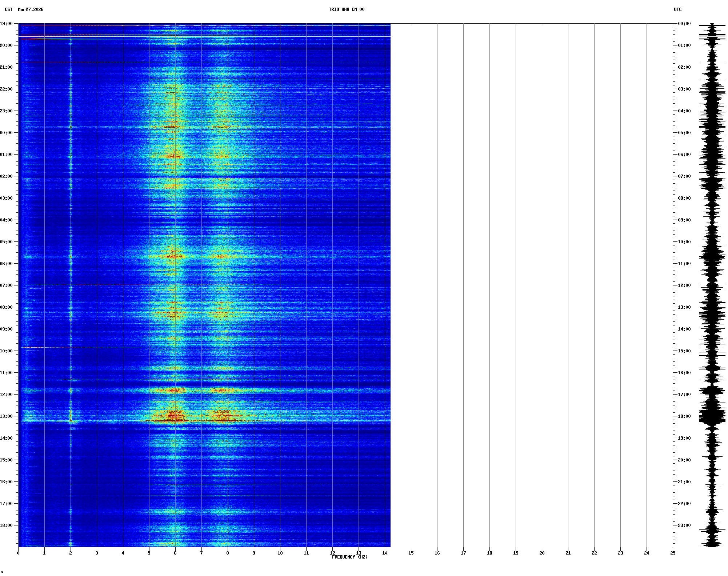This screenshot has width=728, height=576.
Task: Click the 6 Hz frequency tick label
Action: tap(175, 553)
